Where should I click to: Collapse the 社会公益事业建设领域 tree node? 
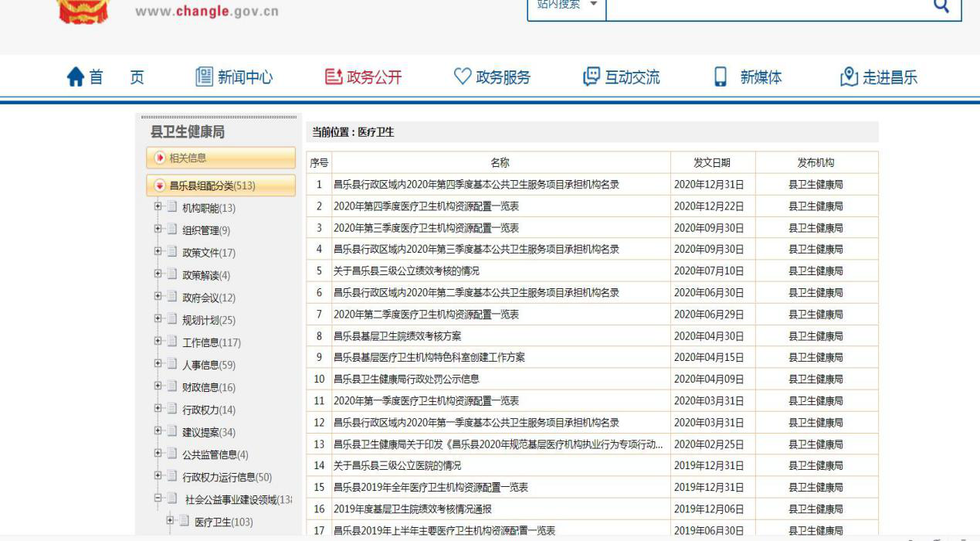tap(158, 499)
